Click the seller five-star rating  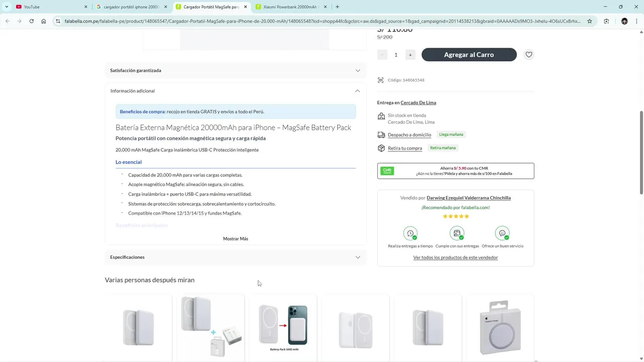(x=456, y=216)
